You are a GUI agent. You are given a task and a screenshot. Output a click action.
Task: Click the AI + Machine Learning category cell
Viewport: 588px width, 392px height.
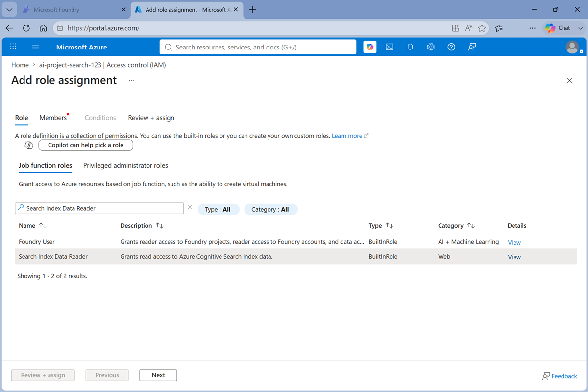tap(468, 242)
